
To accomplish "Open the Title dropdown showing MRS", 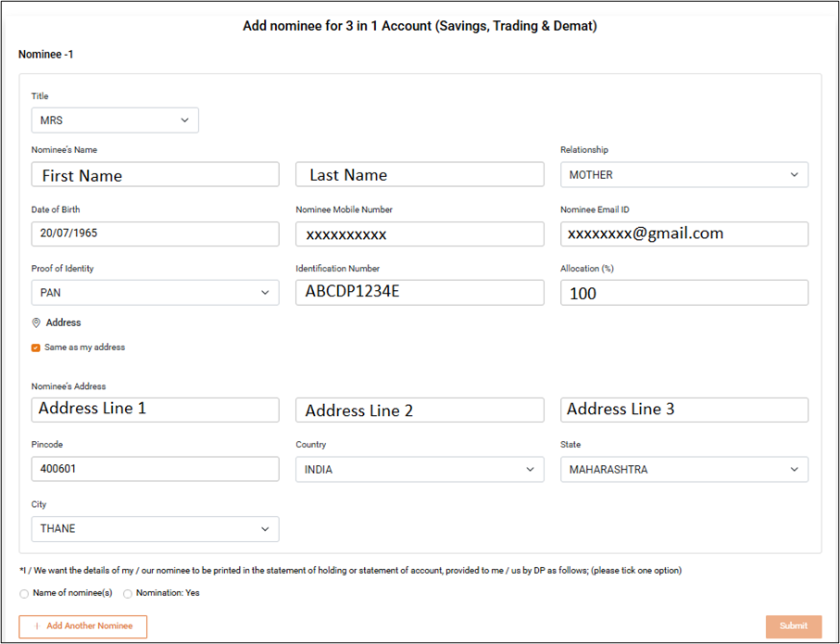I will (115, 120).
